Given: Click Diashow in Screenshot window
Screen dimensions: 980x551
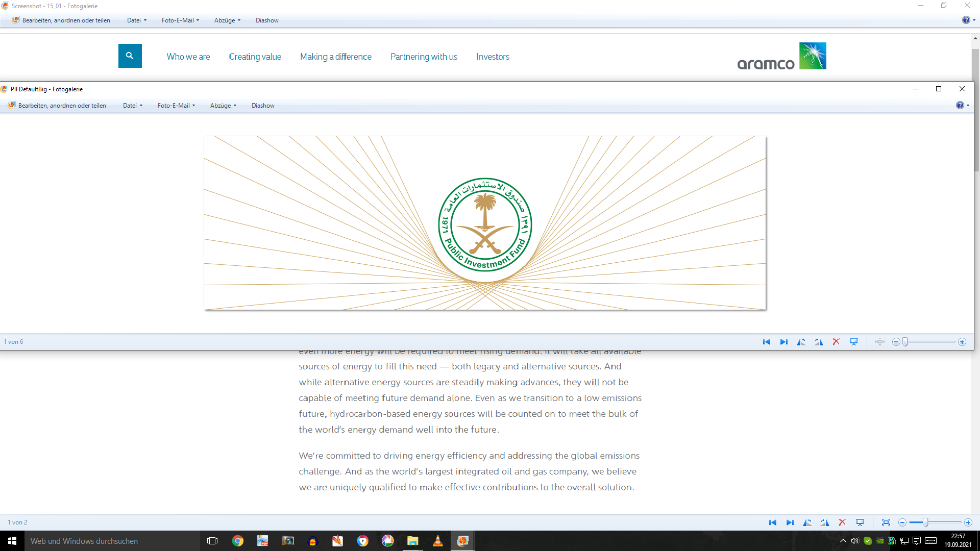Looking at the screenshot, I should tap(267, 20).
